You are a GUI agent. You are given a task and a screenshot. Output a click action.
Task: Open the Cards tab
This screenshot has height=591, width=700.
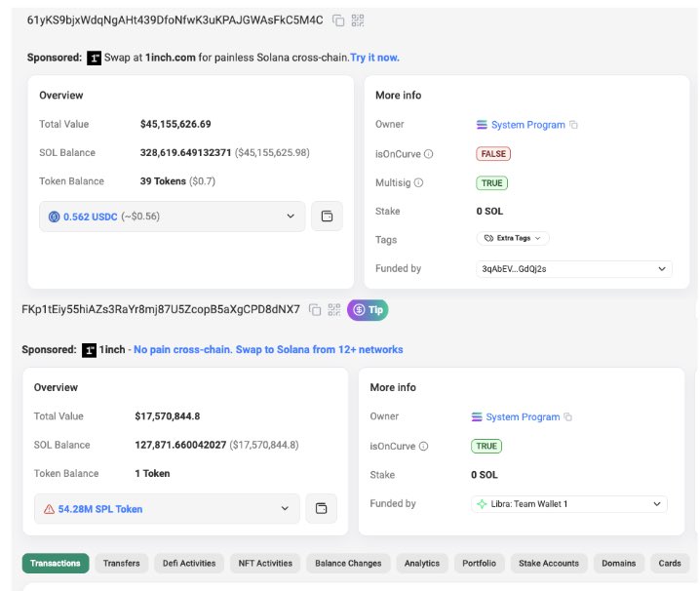(x=670, y=564)
